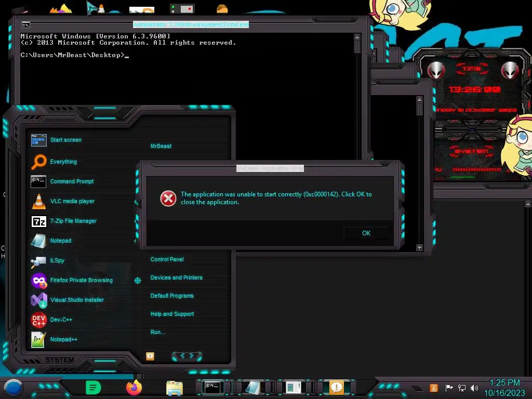
Task: Click the orange icon at start menu bottom
Action: click(150, 356)
